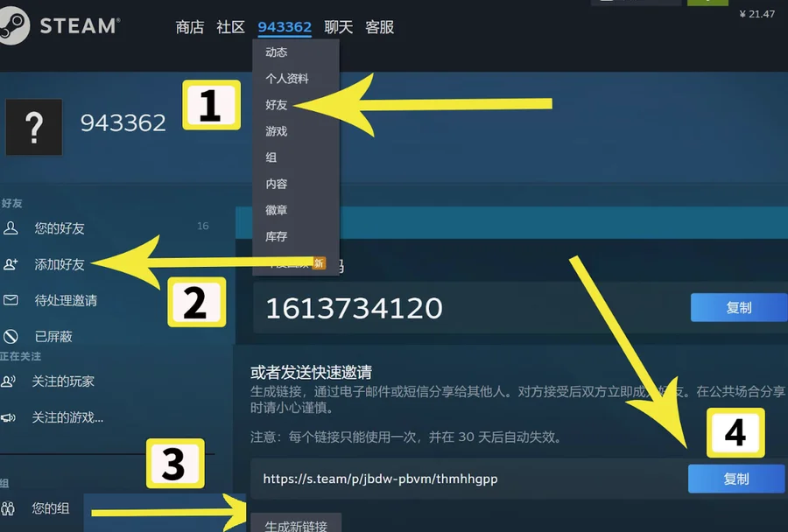Select 组 from the dropdown menu
Image resolution: width=788 pixels, height=532 pixels.
271,157
